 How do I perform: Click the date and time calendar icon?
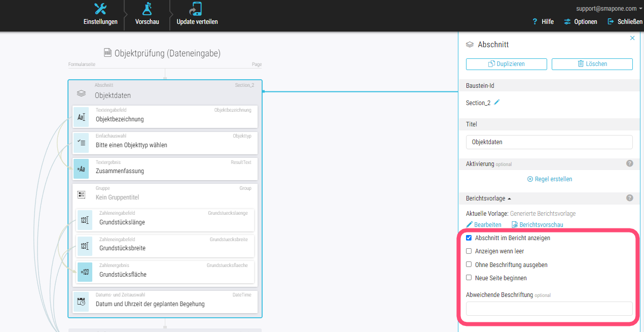tap(81, 301)
